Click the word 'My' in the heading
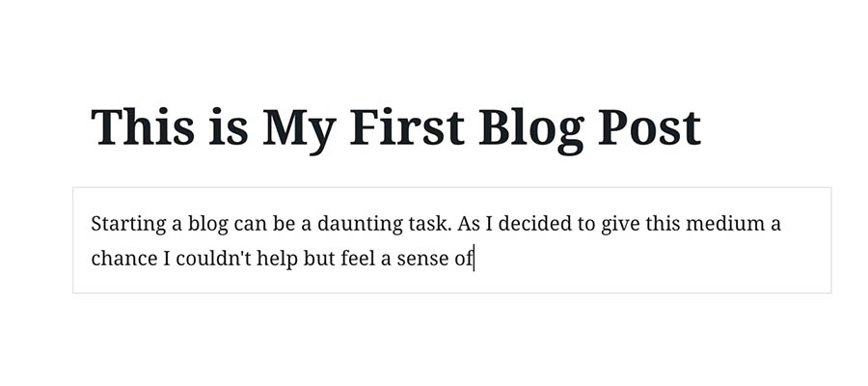 point(298,130)
